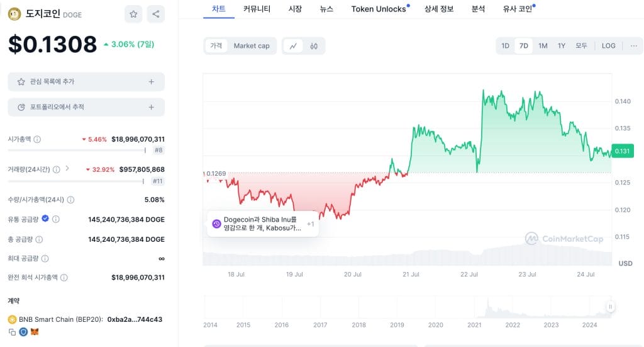This screenshot has height=347, width=644.
Task: Click info icon next to 완전 희석 시가총액
Action: pyautogui.click(x=64, y=278)
